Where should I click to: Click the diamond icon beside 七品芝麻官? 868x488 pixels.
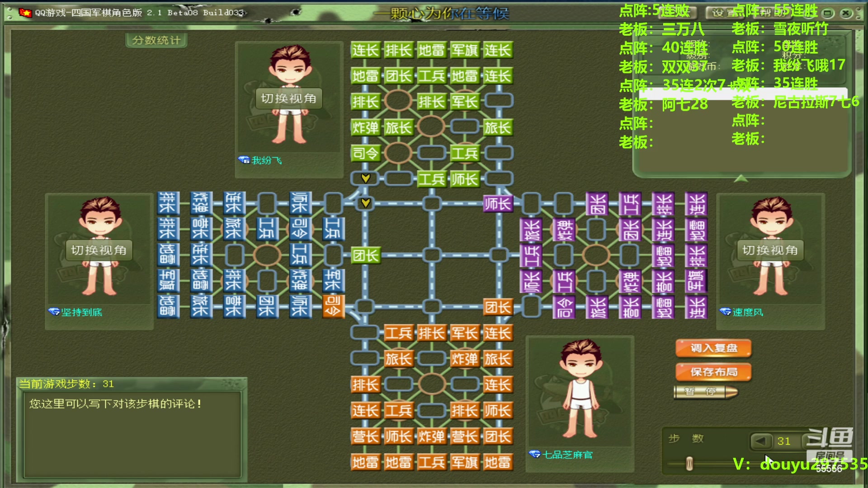534,454
